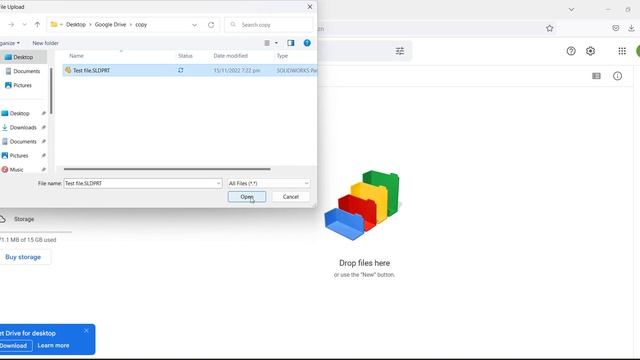Open the dialog Help icon
The image size is (640, 360).
coord(307,43)
